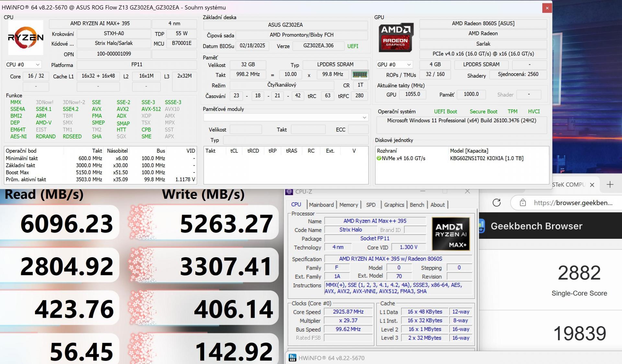Click the tCL column header in timings table
622x364 pixels.
click(x=234, y=151)
